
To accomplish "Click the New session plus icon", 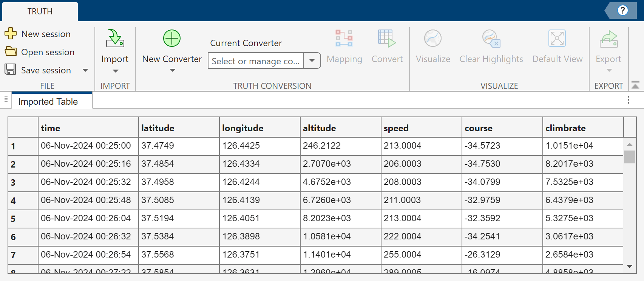I will click(x=11, y=34).
